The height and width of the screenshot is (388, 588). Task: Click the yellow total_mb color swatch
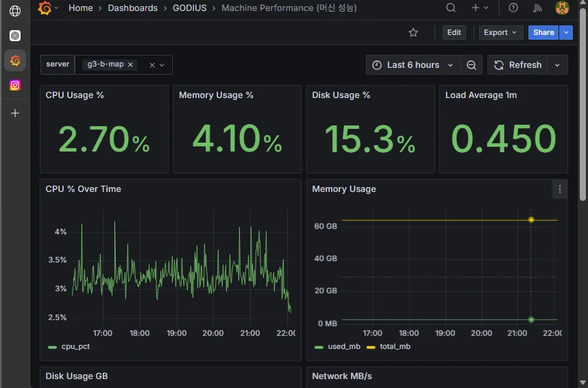click(371, 347)
